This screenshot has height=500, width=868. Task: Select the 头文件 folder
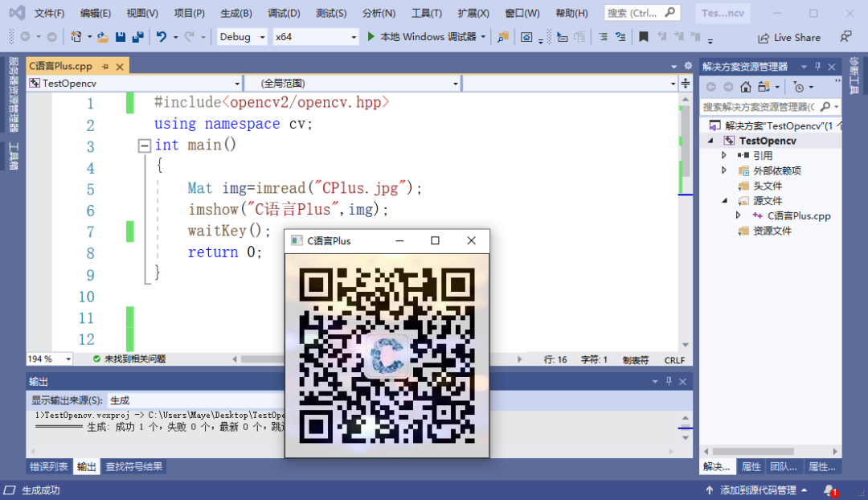(768, 186)
